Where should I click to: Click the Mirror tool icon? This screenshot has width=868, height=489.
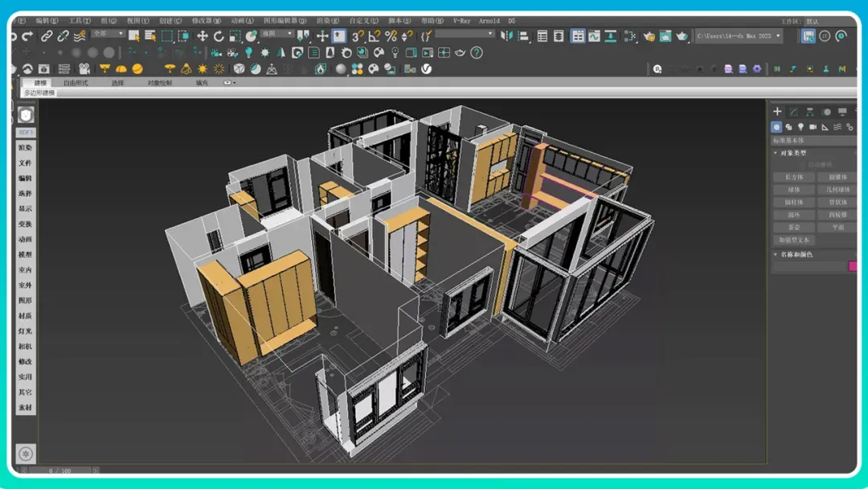(506, 36)
